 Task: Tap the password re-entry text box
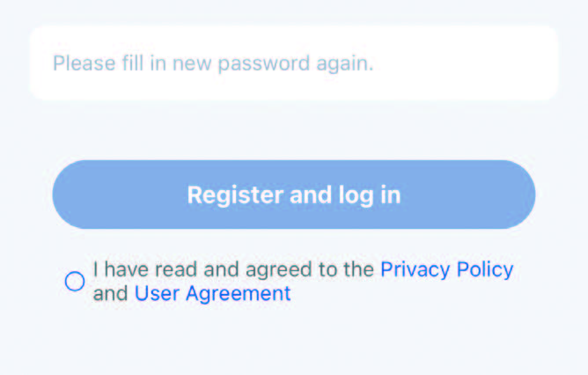[x=294, y=63]
